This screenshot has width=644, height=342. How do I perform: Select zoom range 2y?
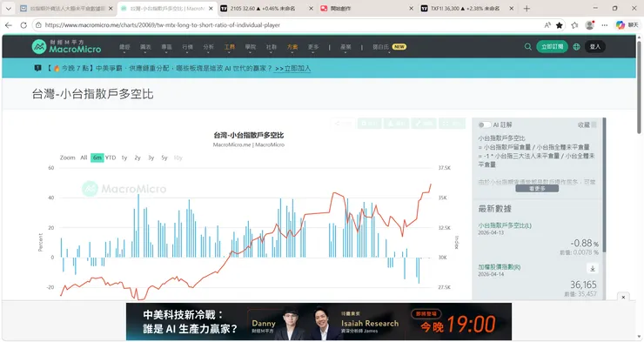138,158
